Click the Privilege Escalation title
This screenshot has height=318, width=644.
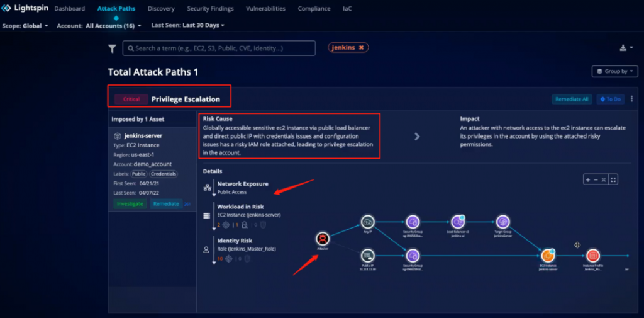(x=186, y=99)
